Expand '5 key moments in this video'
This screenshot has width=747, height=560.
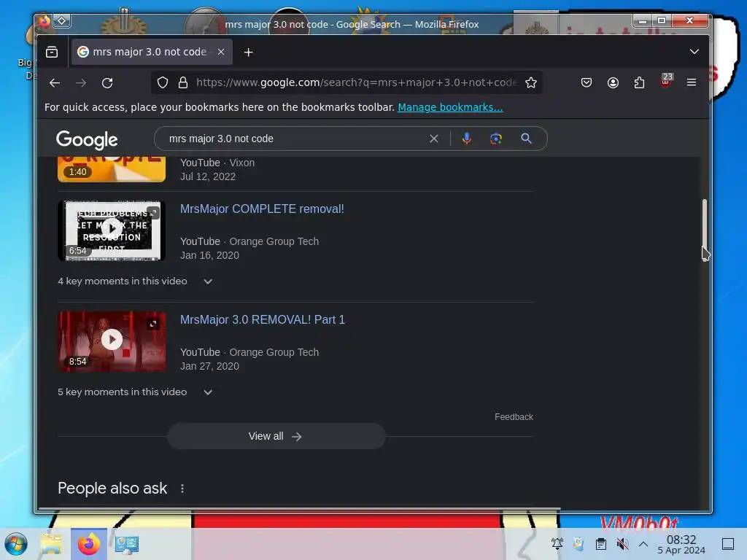pos(135,392)
